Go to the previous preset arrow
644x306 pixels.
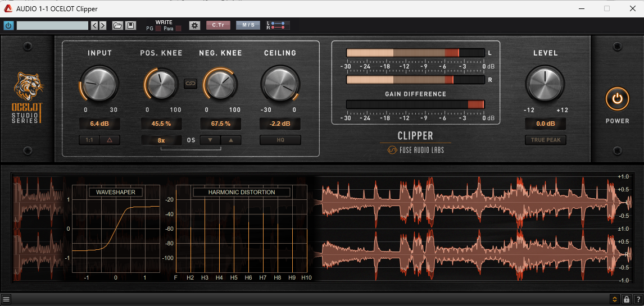click(x=94, y=25)
